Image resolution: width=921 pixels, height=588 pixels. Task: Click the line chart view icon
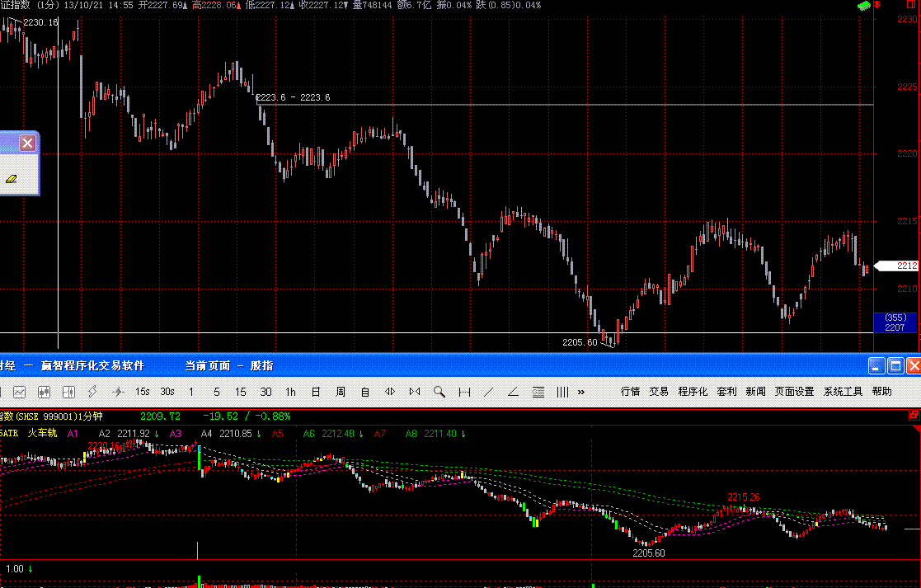pos(19,392)
